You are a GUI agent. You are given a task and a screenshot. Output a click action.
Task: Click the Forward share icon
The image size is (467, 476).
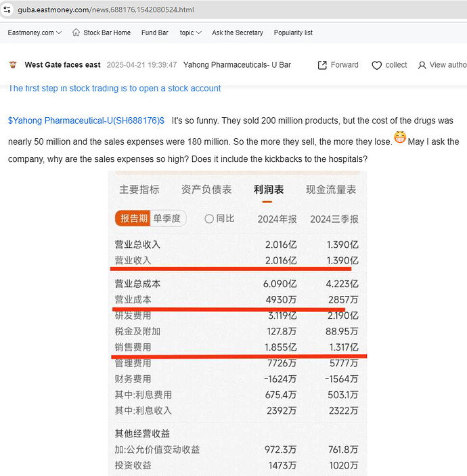[322, 65]
